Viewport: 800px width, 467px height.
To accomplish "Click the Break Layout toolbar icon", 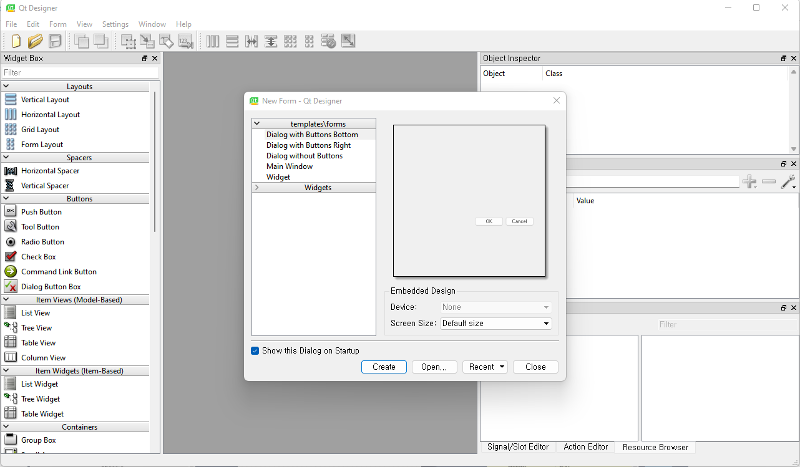I will [x=329, y=41].
